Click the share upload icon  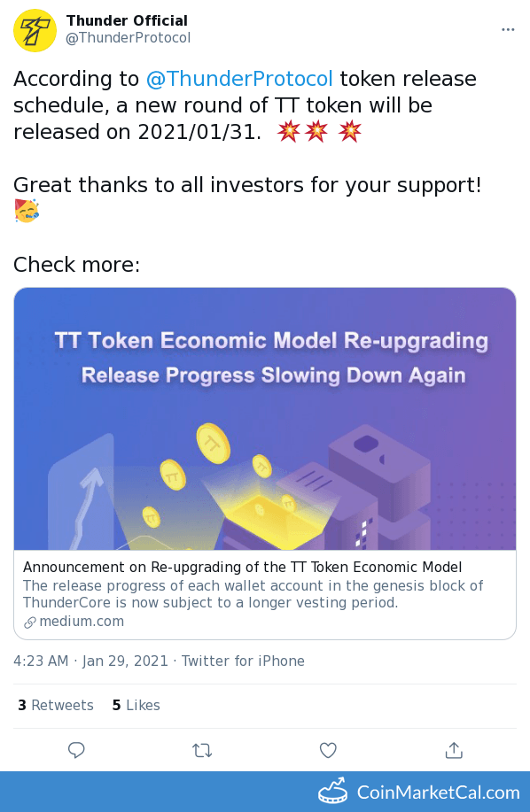(454, 750)
